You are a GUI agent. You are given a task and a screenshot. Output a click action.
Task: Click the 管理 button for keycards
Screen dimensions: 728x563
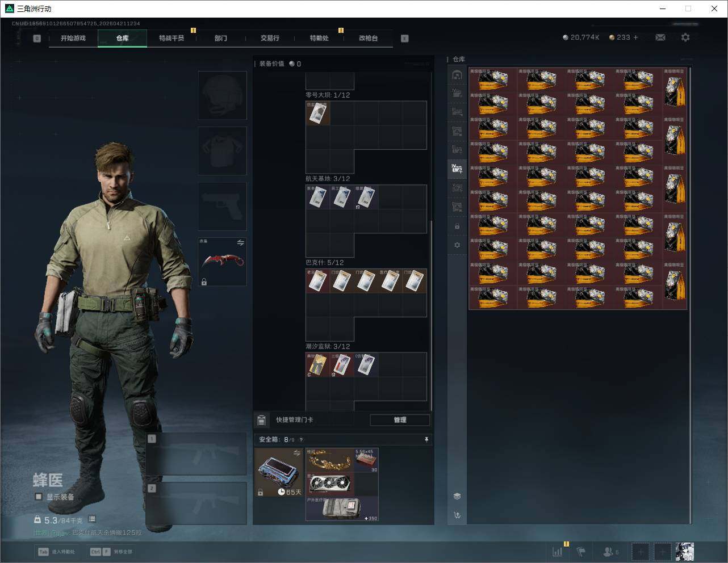click(x=400, y=420)
